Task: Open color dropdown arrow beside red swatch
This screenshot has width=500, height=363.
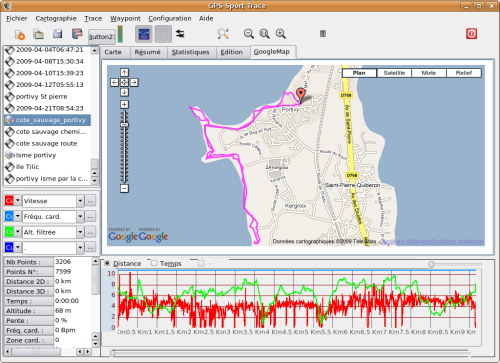Action: 18,201
